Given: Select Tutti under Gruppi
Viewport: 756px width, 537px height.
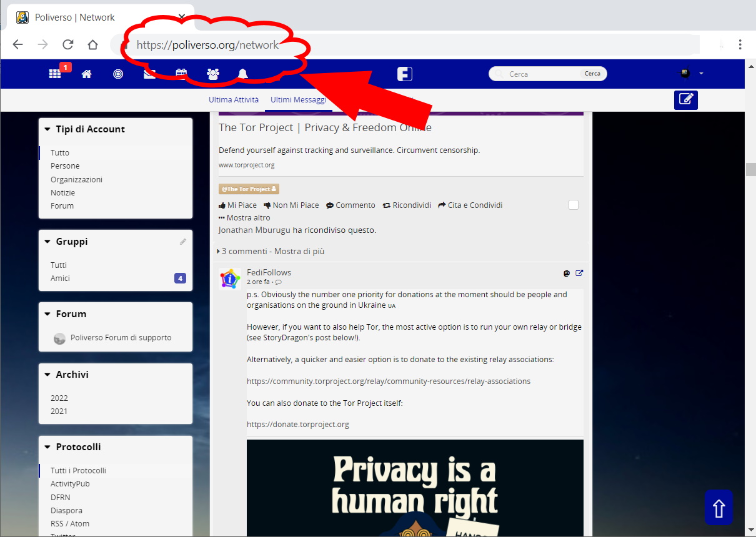Looking at the screenshot, I should (x=59, y=265).
